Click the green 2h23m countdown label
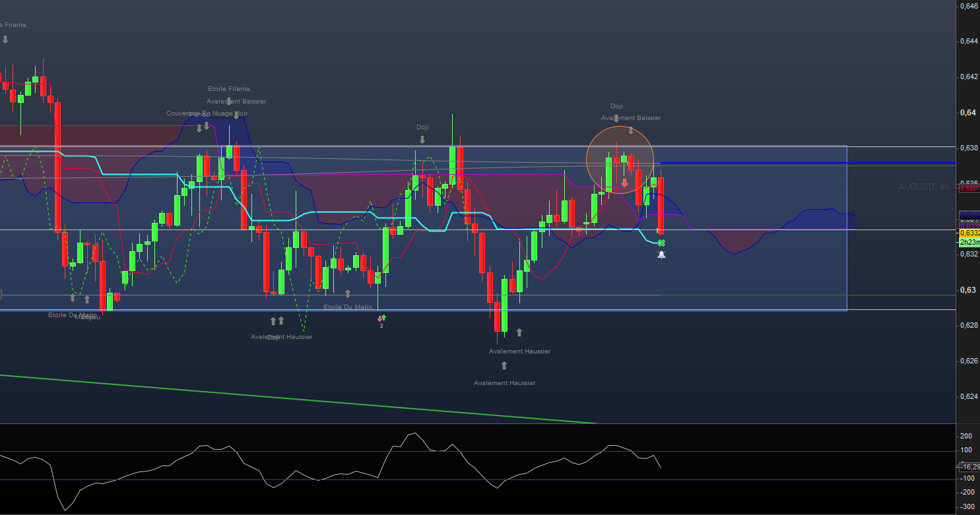980x515 pixels. coord(969,242)
